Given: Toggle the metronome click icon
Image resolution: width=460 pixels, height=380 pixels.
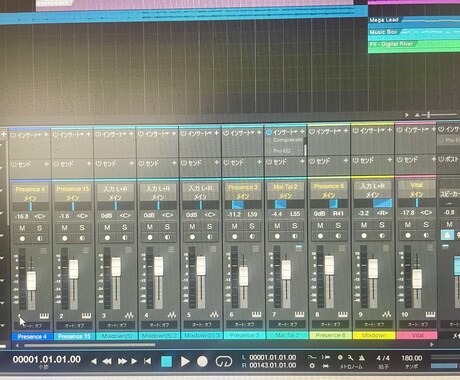Looking at the screenshot, I should tap(362, 358).
